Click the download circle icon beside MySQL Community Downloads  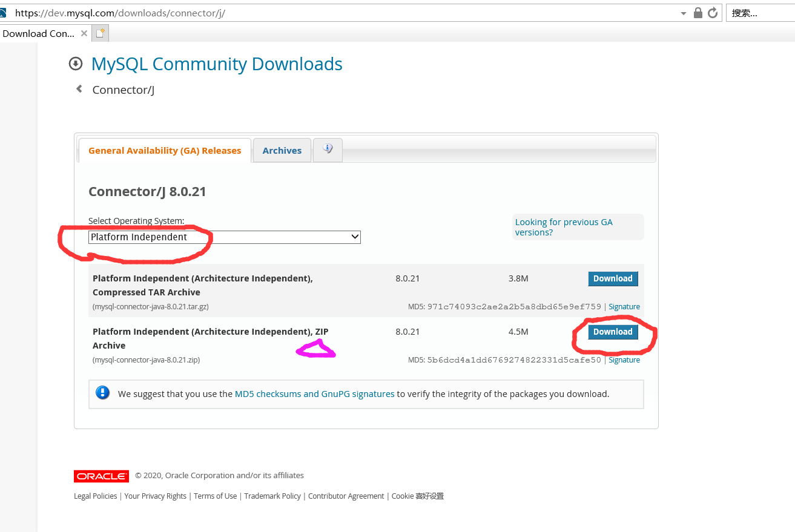[76, 64]
